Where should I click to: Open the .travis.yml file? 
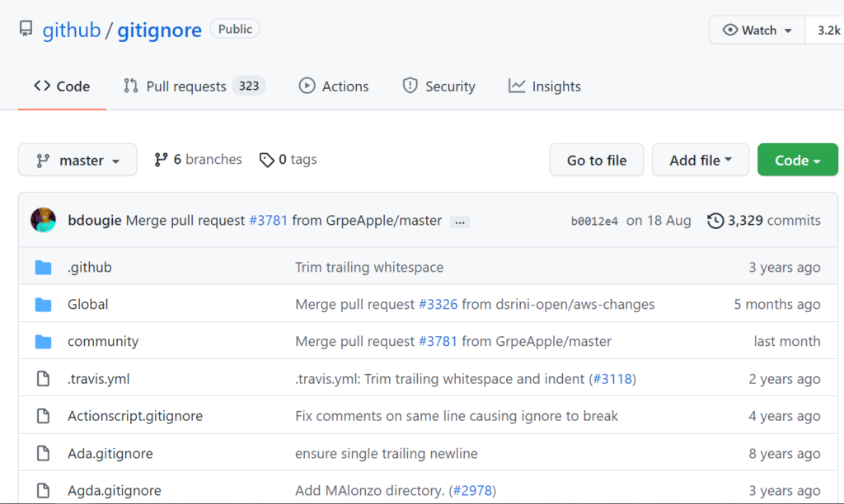[99, 379]
